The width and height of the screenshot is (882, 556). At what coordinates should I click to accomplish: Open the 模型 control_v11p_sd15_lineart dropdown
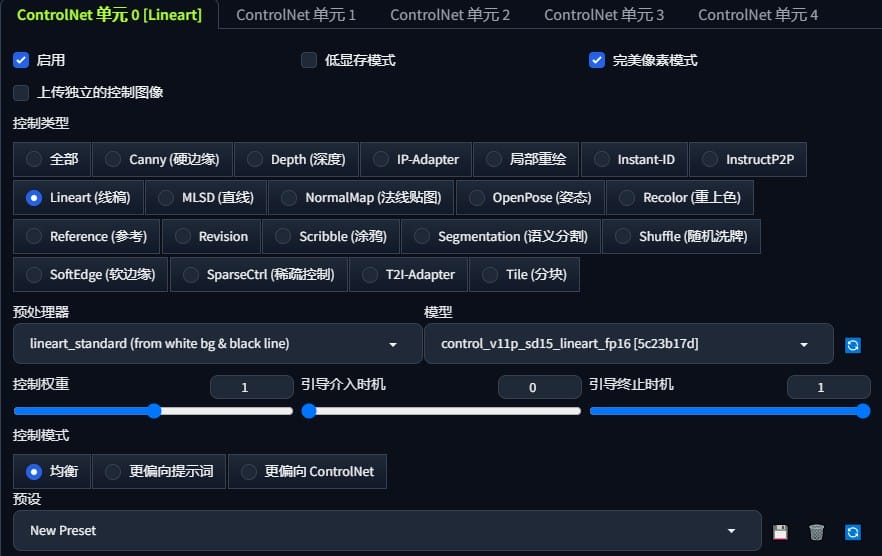pos(629,344)
